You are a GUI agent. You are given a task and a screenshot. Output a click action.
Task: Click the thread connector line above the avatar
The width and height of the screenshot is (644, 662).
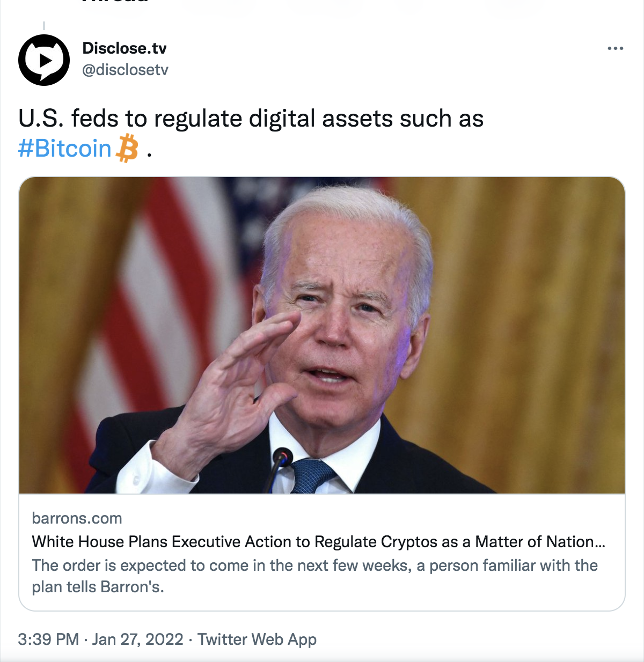click(x=44, y=25)
